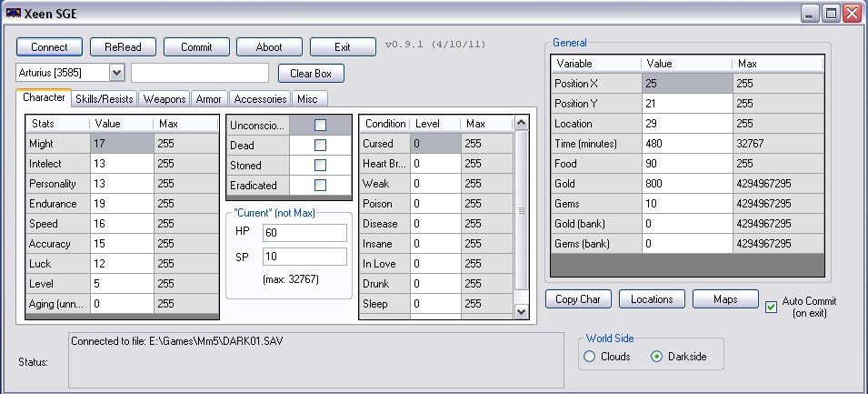Click the current SP field
868x394 pixels.
click(x=305, y=257)
